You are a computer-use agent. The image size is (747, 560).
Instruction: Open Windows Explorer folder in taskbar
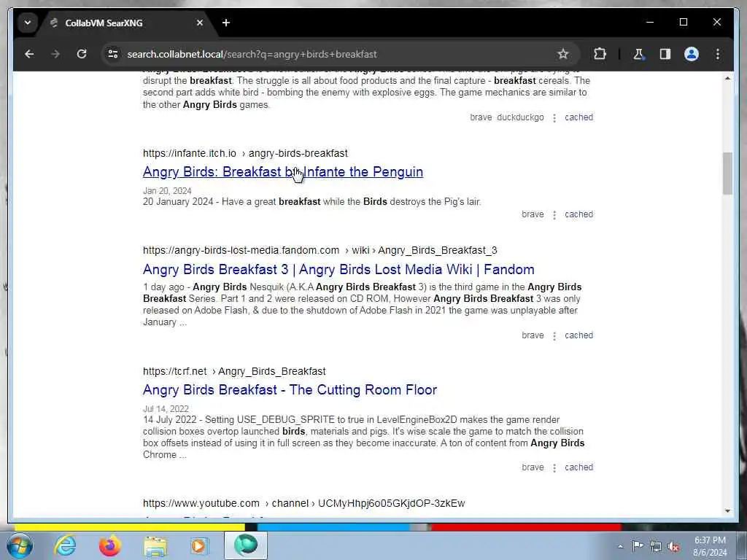point(155,547)
